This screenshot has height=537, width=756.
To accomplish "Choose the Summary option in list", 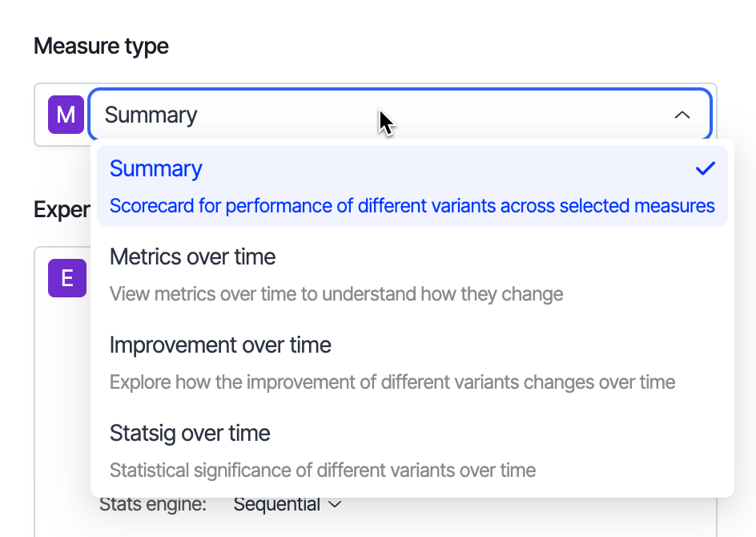I will [156, 168].
